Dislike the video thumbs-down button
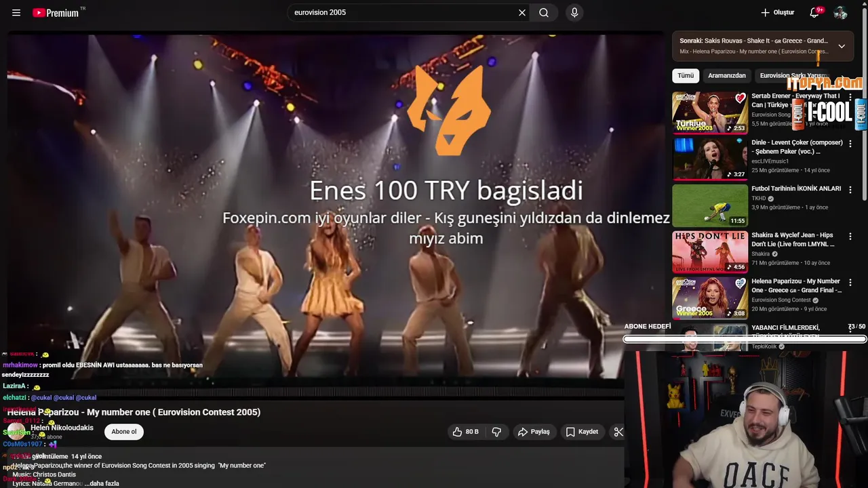This screenshot has width=868, height=488. 496,432
